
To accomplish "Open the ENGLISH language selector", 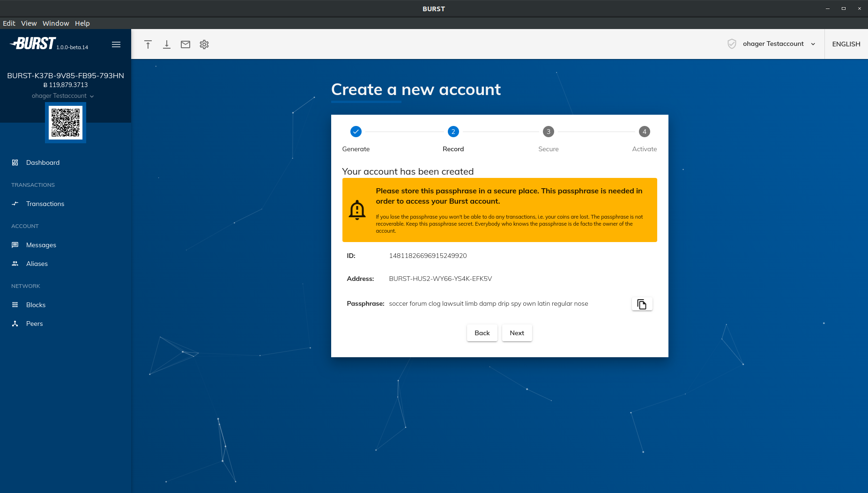I will 846,44.
